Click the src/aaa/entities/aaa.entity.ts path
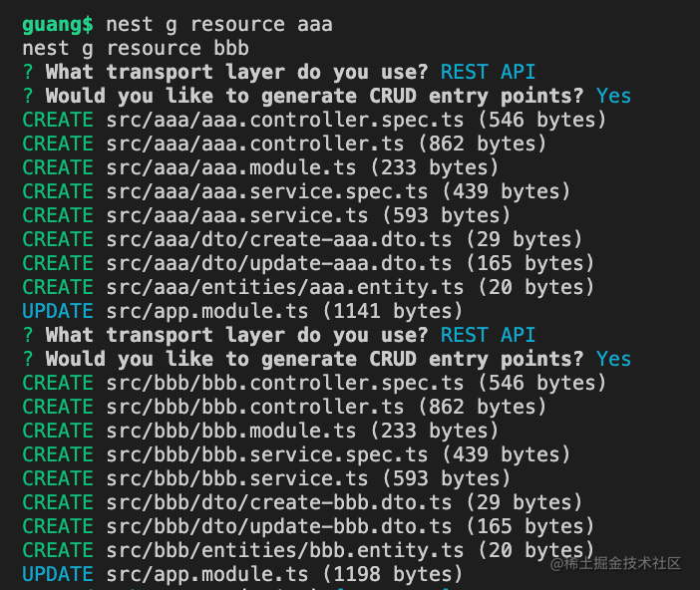Screen dimensions: 700x590 (285, 287)
